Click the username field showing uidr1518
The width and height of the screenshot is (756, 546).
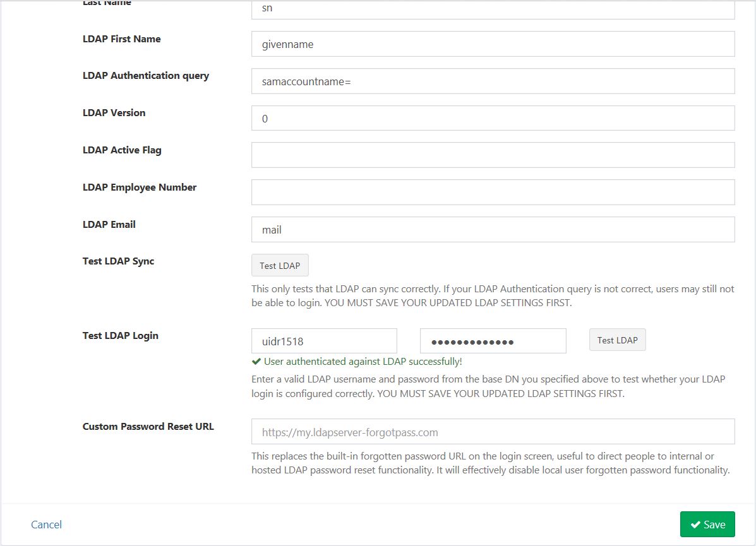(324, 340)
